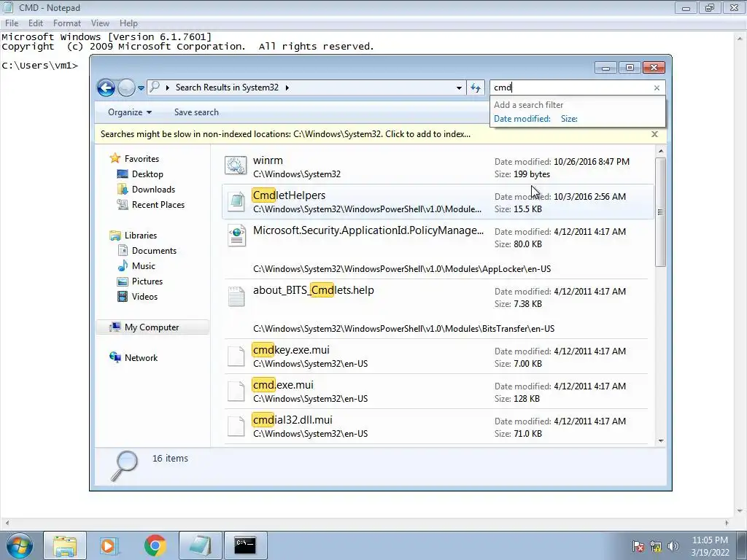Click the search icon in address bar
Viewport: 747px width, 560px height.
tap(155, 87)
